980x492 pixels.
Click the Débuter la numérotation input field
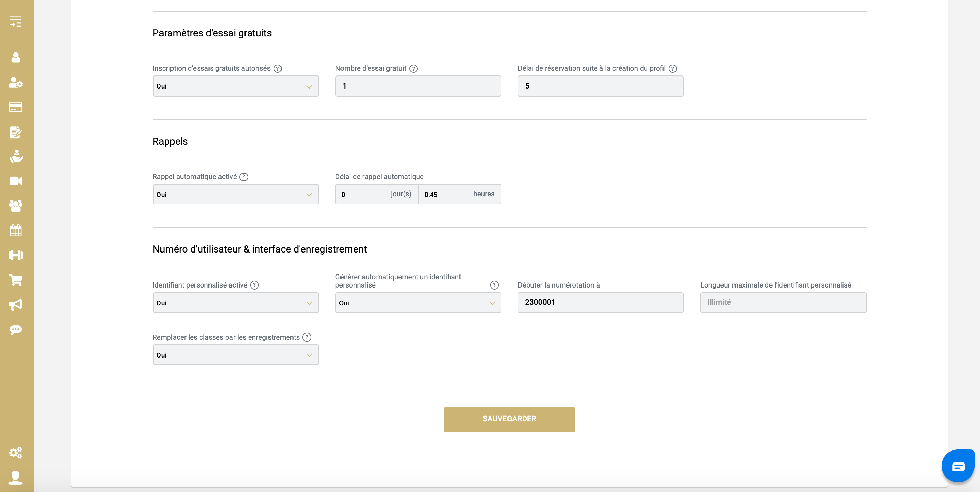[x=600, y=303]
